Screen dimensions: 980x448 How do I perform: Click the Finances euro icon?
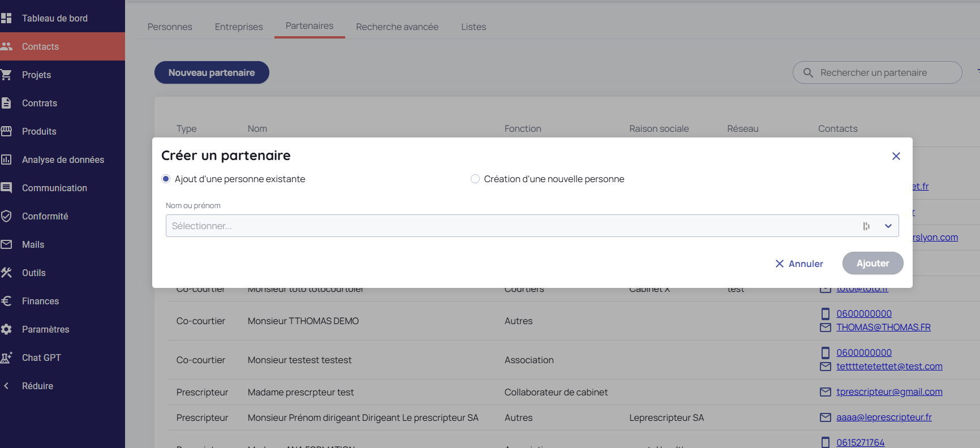click(6, 301)
